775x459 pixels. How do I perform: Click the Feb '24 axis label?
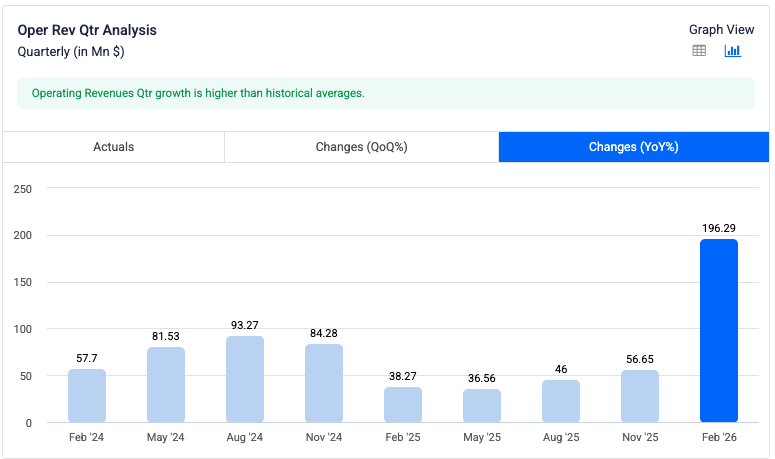86,437
